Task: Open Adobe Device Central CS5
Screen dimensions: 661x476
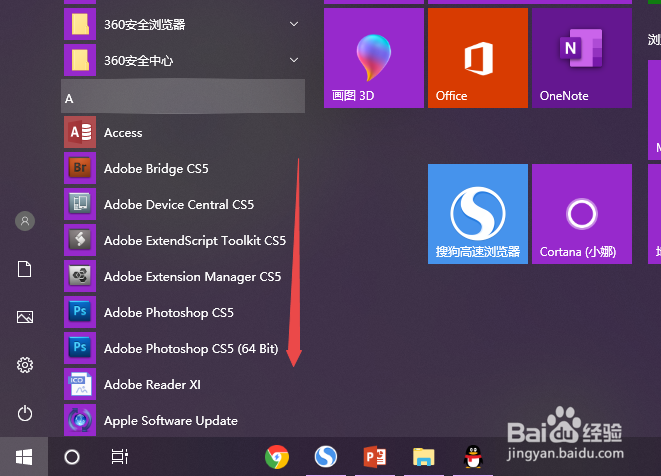Action: pos(183,204)
